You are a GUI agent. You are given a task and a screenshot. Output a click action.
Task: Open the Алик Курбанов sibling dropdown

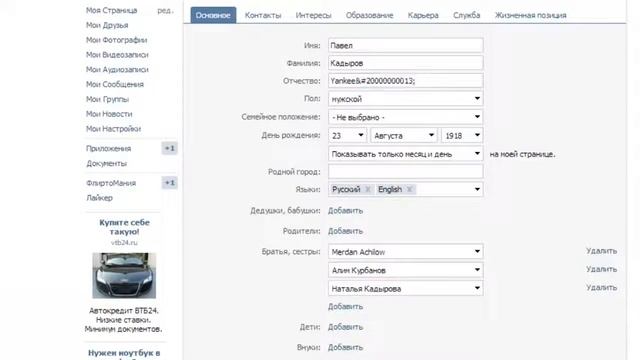(x=406, y=270)
